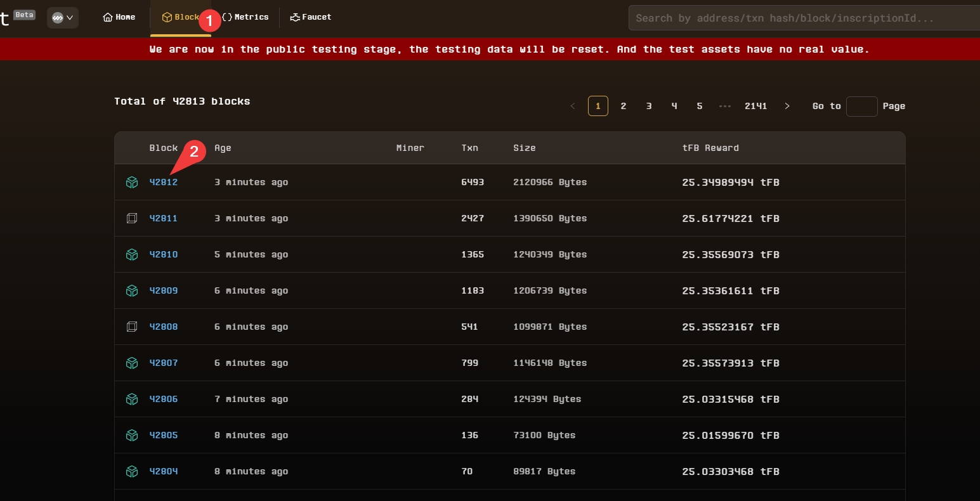Click the block icon next to 42808
This screenshot has width=980, height=501.
pos(132,327)
